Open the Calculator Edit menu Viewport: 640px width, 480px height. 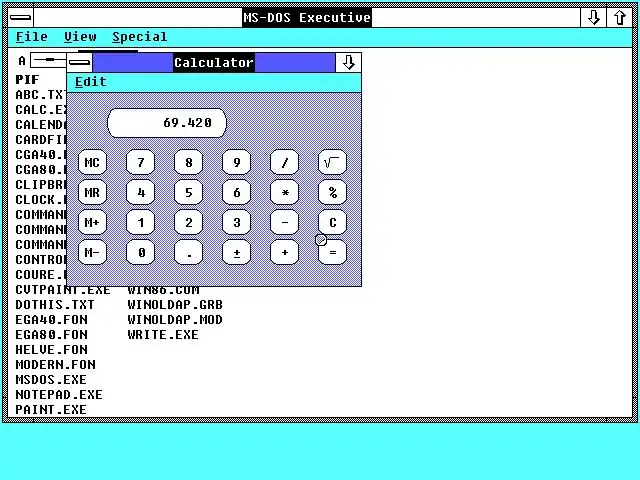pyautogui.click(x=91, y=82)
